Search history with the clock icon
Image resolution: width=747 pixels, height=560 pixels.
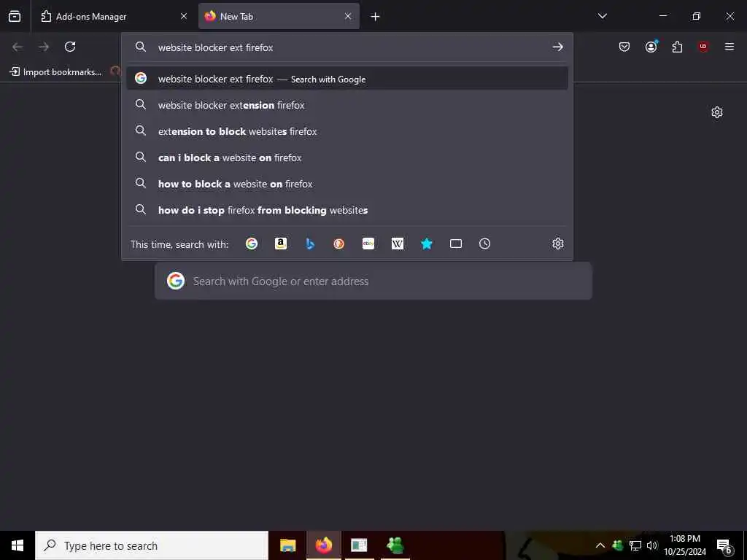coord(484,244)
